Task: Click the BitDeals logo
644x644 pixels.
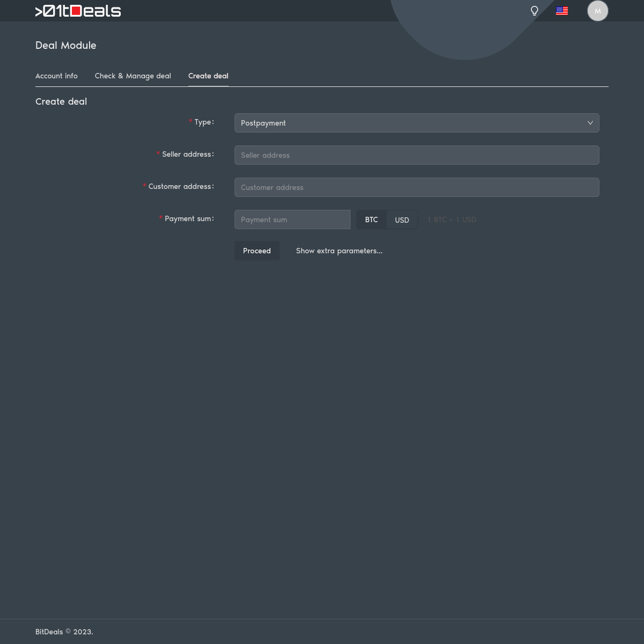Action: click(x=78, y=11)
